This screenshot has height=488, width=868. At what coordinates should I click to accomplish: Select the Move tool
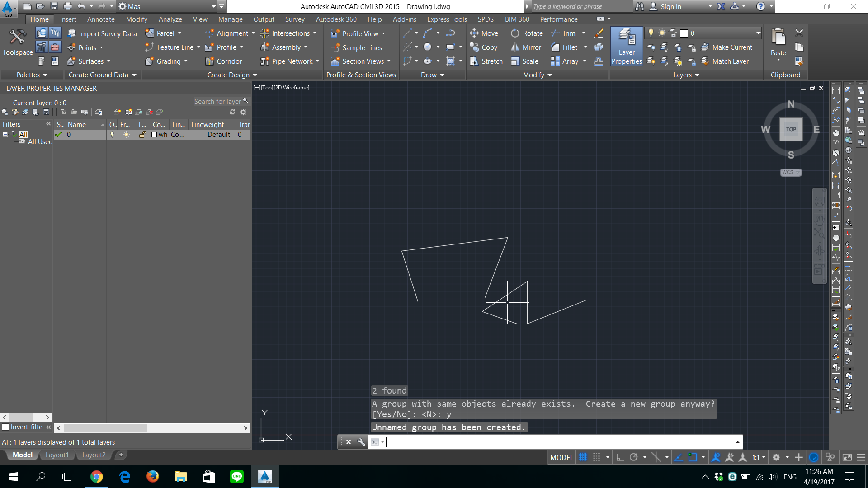484,33
